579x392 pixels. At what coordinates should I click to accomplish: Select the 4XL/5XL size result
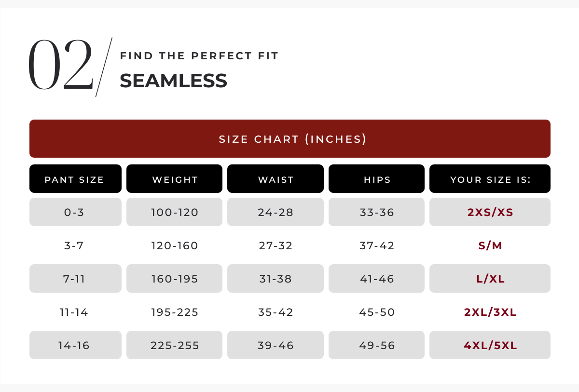[x=490, y=345]
